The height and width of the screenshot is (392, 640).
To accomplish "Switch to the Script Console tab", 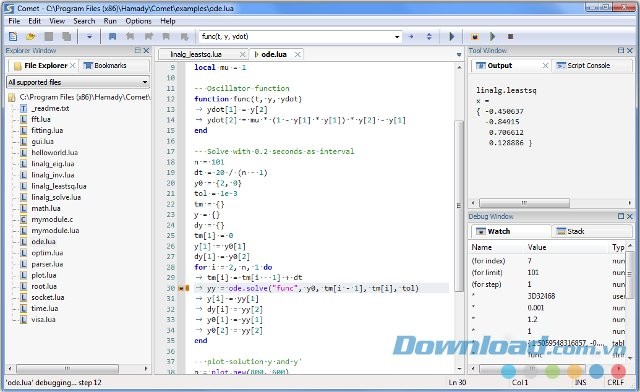I will click(x=584, y=65).
